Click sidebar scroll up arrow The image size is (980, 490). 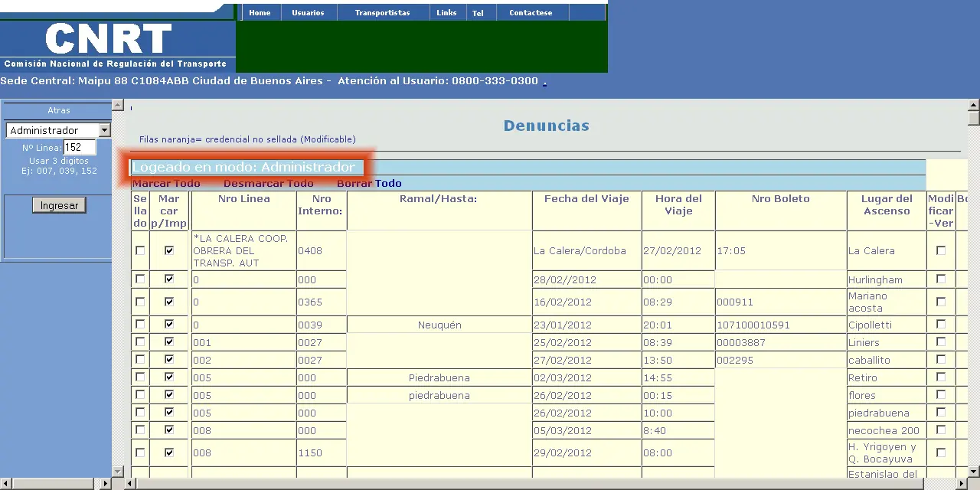(118, 105)
